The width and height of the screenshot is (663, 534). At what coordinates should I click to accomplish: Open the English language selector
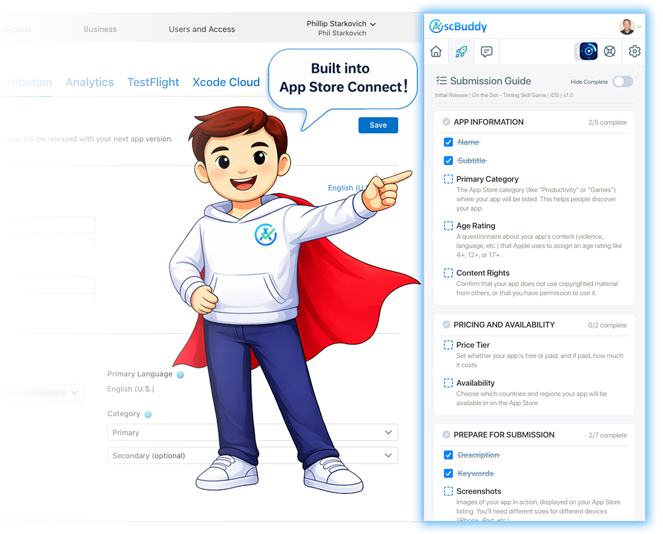(x=346, y=188)
